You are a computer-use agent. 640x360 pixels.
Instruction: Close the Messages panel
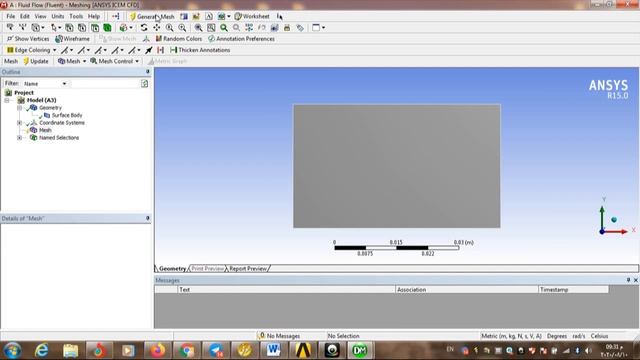click(x=636, y=280)
